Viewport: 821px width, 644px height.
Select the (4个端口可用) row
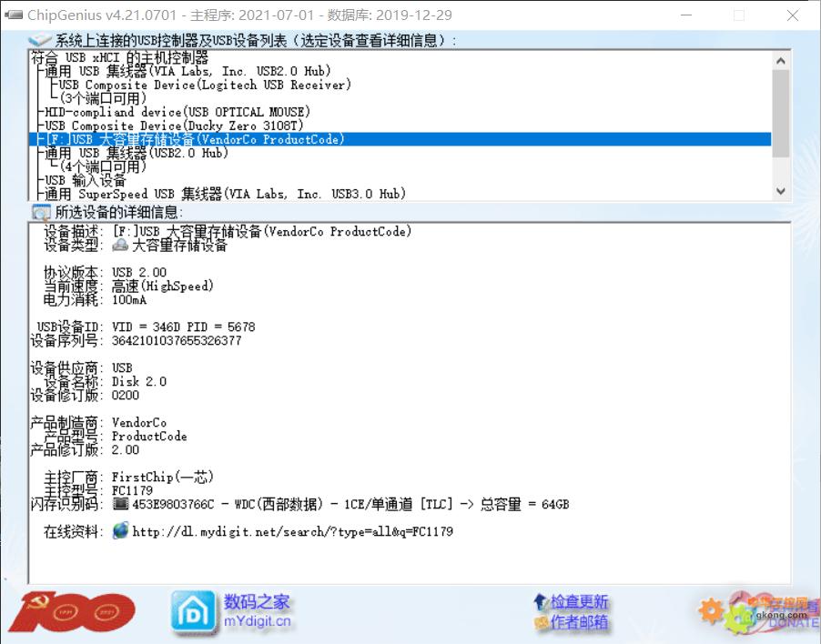tap(103, 166)
